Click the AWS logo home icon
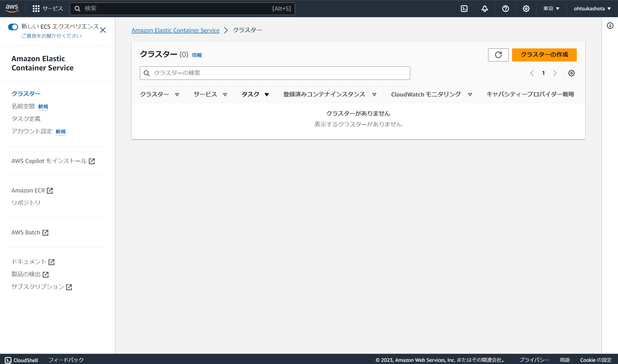The width and height of the screenshot is (618, 364). (12, 8)
